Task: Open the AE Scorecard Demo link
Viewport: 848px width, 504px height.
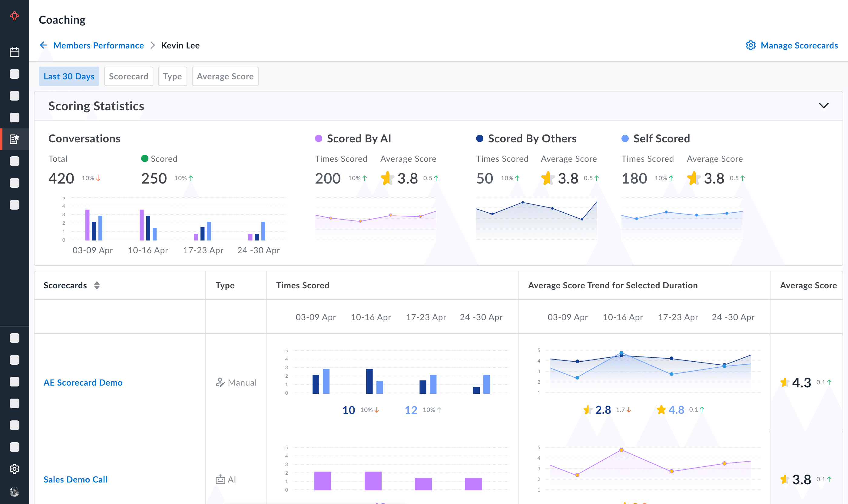Action: (83, 383)
